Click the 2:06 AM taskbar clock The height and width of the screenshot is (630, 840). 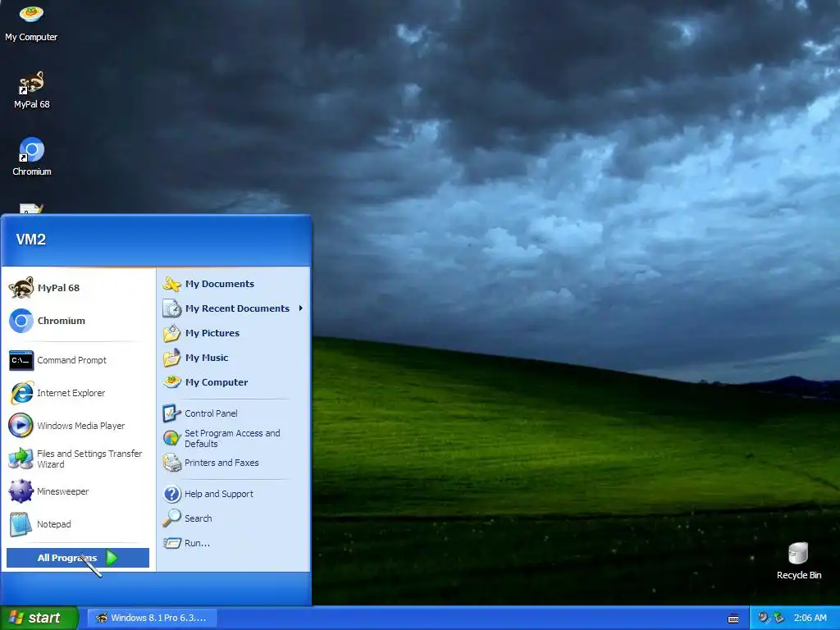coord(810,618)
